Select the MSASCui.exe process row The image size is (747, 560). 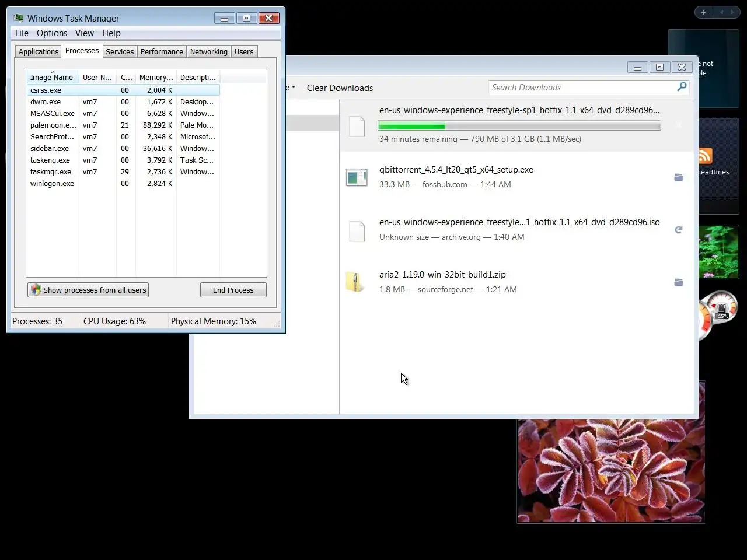click(x=123, y=113)
